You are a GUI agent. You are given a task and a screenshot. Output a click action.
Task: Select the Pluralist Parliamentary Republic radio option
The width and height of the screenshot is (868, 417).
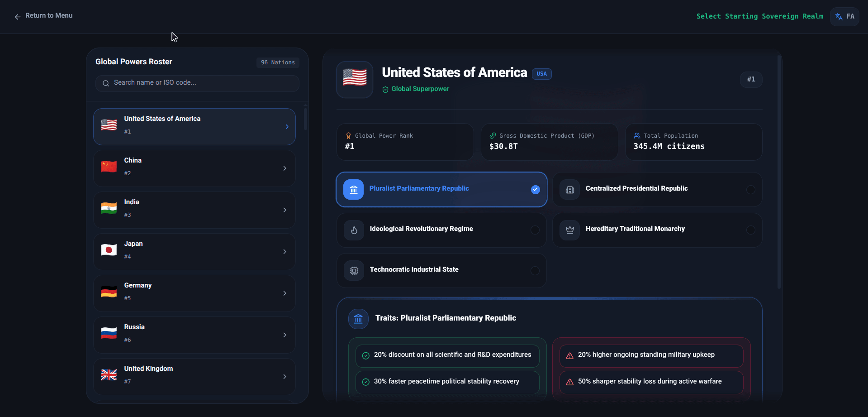[x=536, y=190]
